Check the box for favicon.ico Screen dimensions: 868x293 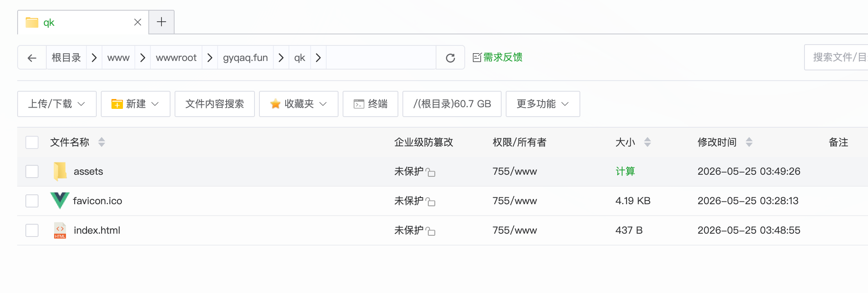[32, 201]
